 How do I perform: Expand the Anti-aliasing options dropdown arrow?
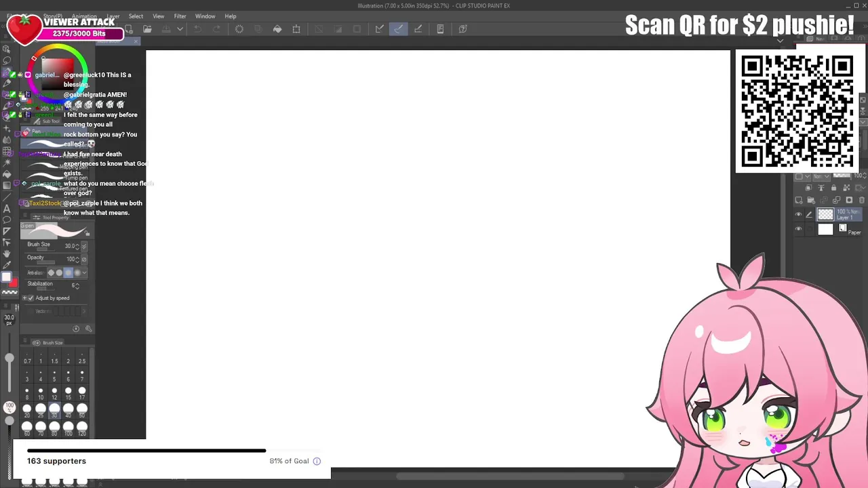tap(84, 272)
